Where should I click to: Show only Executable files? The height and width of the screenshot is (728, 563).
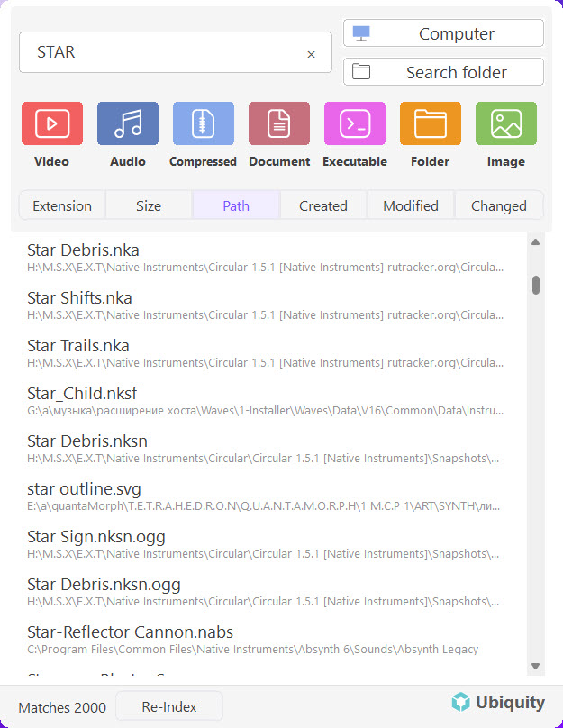(355, 123)
